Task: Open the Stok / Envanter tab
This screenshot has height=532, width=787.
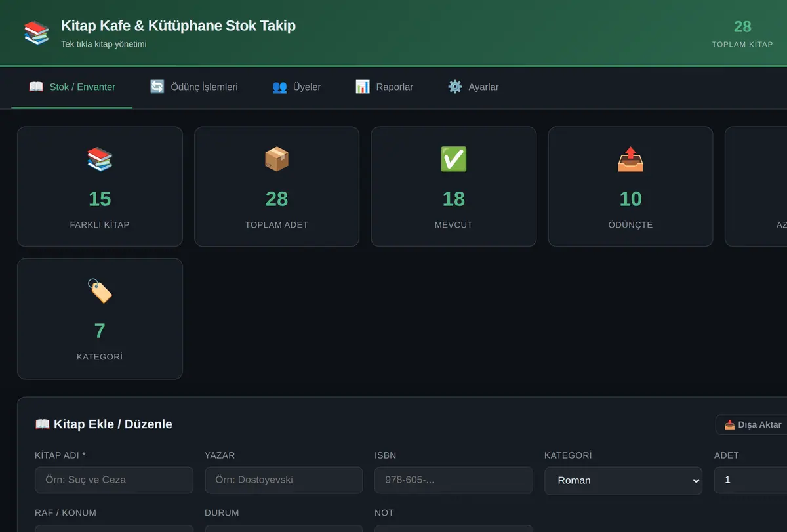Action: [72, 87]
